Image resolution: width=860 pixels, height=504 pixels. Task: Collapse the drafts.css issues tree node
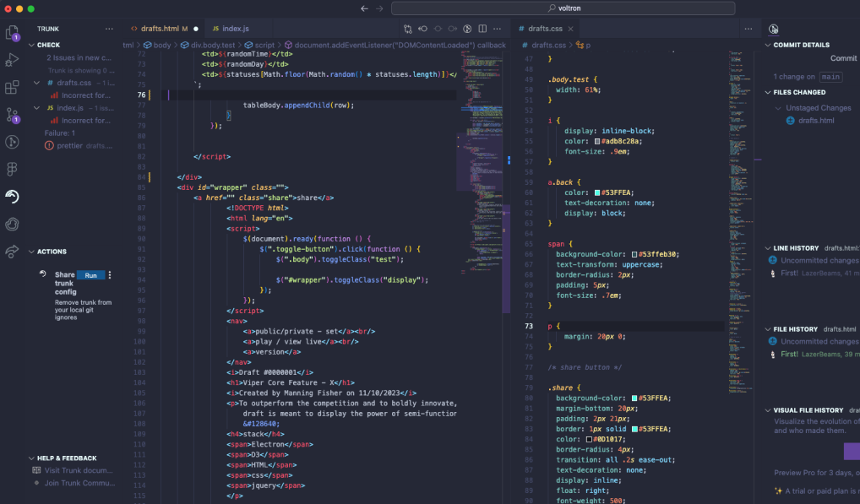click(36, 83)
